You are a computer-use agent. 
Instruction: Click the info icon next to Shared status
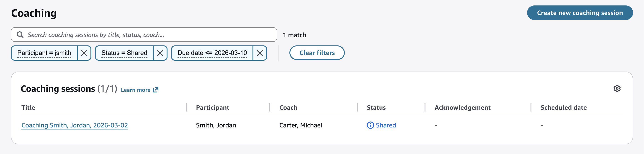coord(371,125)
